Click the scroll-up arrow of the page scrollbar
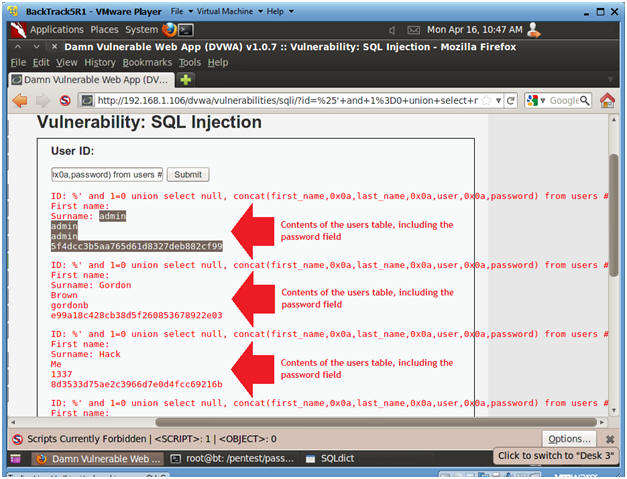This screenshot has width=627, height=479. coord(614,120)
